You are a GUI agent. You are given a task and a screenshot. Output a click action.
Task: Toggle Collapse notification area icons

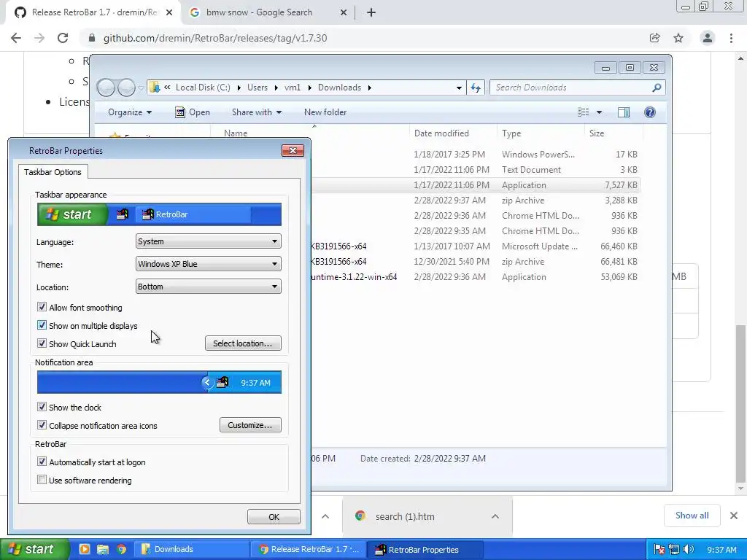coord(42,425)
